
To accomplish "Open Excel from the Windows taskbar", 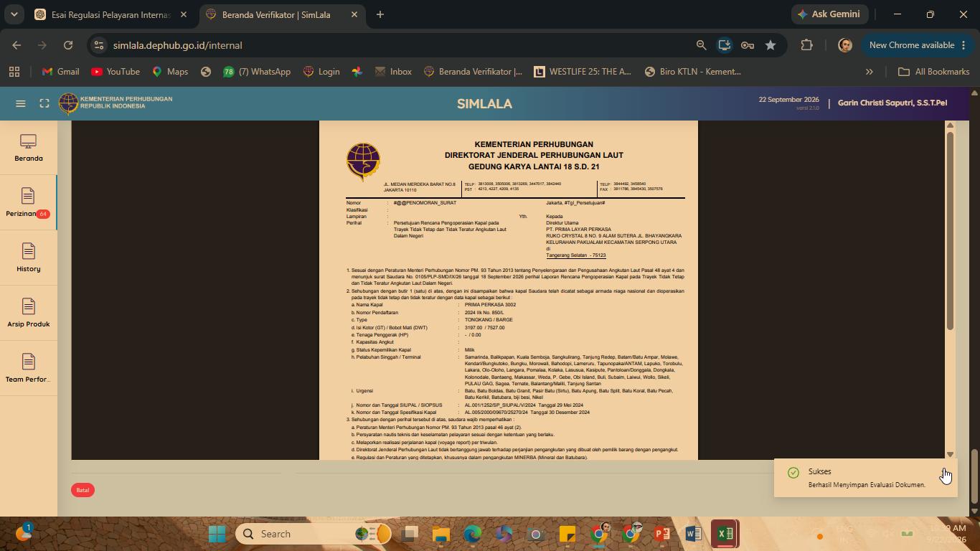I will pyautogui.click(x=725, y=534).
